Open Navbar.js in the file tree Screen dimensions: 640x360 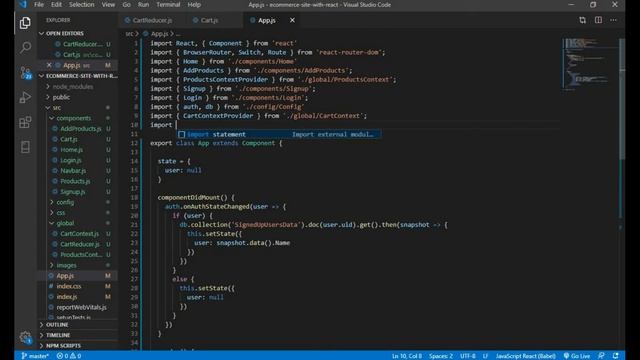[x=73, y=171]
